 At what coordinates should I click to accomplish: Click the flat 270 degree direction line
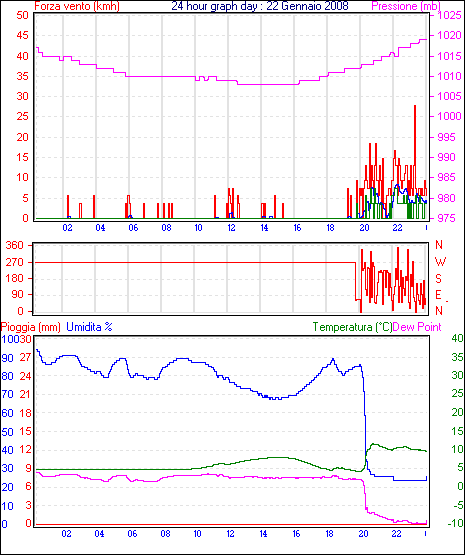pos(195,262)
